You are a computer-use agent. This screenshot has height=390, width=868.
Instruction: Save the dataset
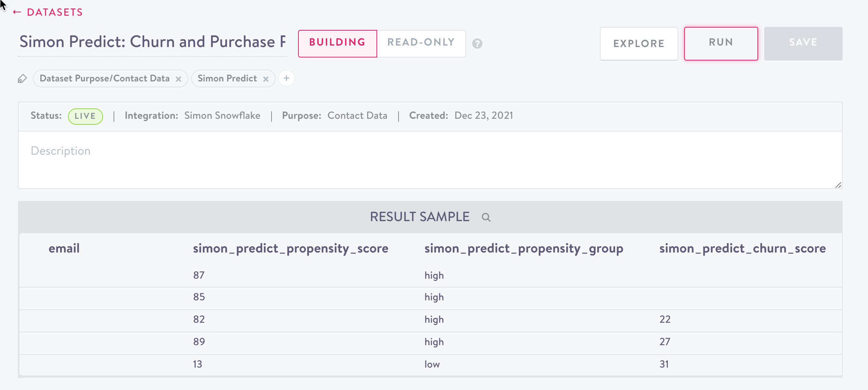click(803, 43)
